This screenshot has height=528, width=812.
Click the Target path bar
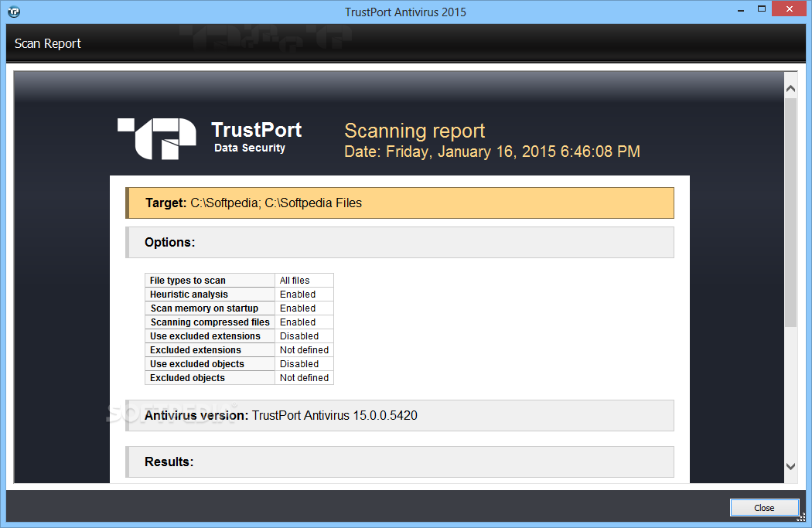click(400, 203)
